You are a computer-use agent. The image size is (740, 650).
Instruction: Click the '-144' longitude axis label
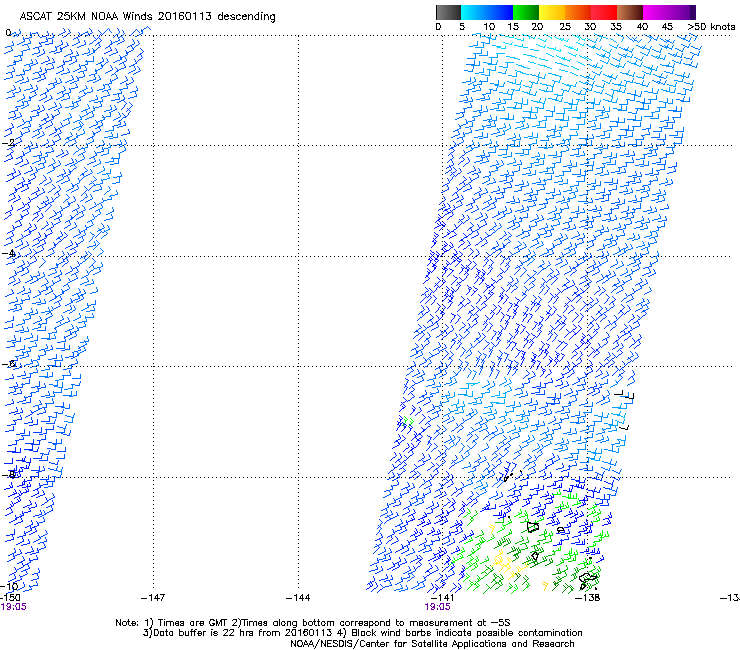coord(298,598)
